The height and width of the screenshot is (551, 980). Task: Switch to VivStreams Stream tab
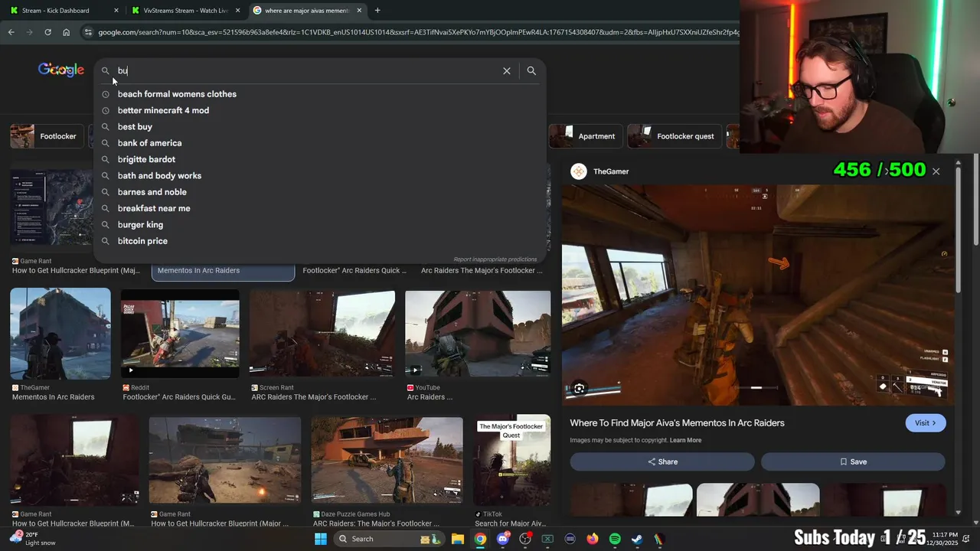pyautogui.click(x=186, y=11)
